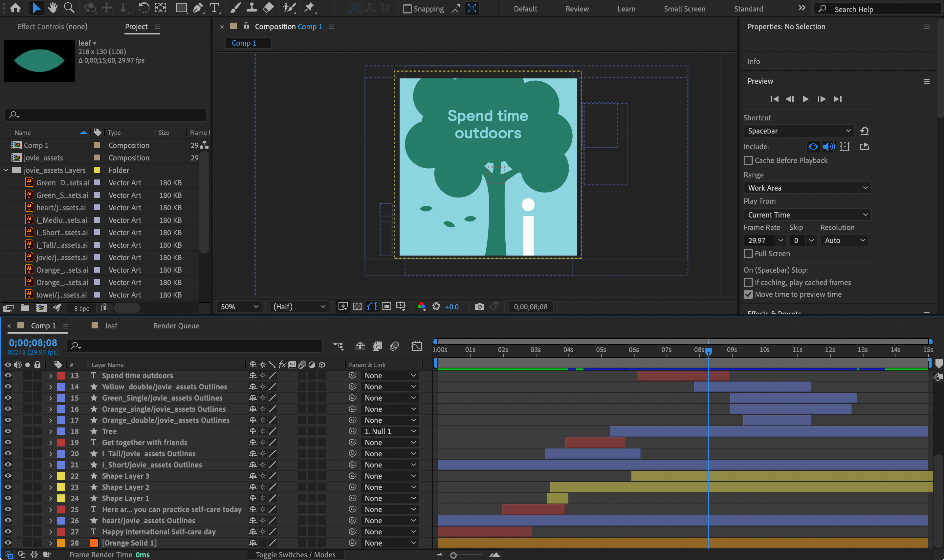Click the current time display field

(33, 342)
